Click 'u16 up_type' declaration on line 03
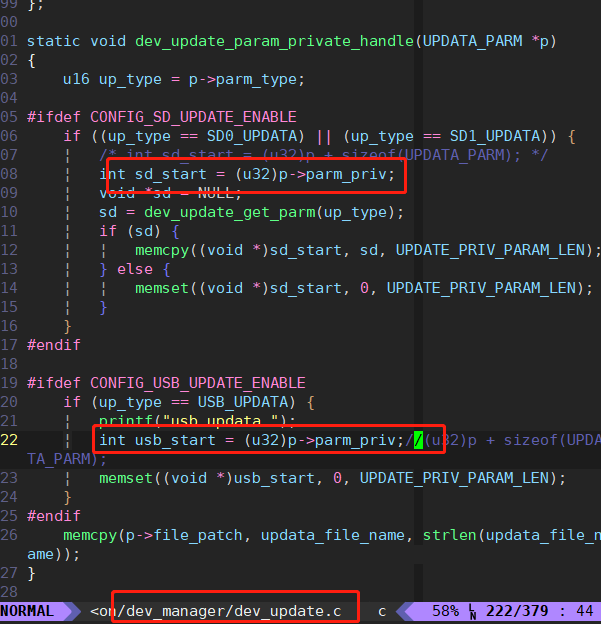 pos(112,80)
